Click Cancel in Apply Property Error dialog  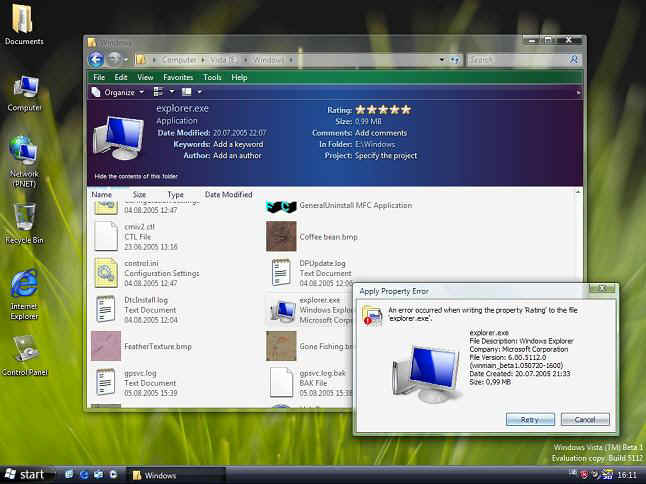(585, 419)
